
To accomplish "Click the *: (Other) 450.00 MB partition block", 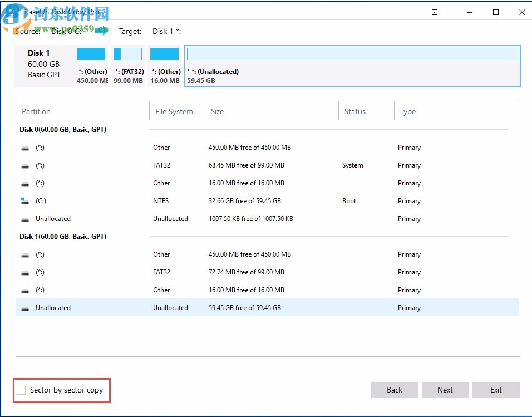I will pyautogui.click(x=91, y=53).
